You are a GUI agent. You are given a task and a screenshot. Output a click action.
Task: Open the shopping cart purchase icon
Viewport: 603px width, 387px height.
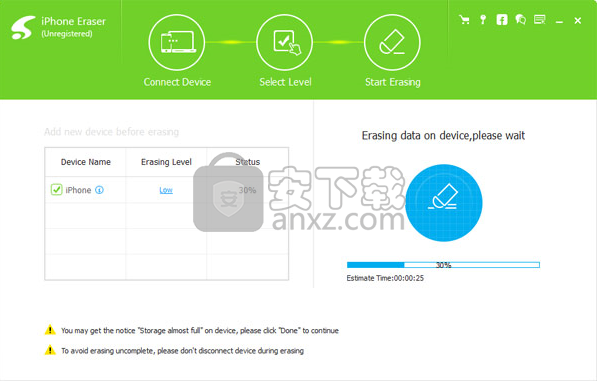click(464, 20)
